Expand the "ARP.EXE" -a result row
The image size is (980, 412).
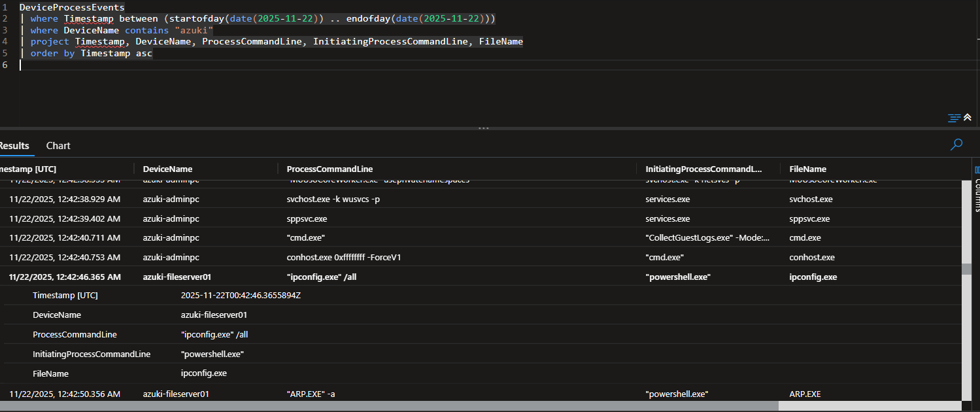pyautogui.click(x=481, y=394)
